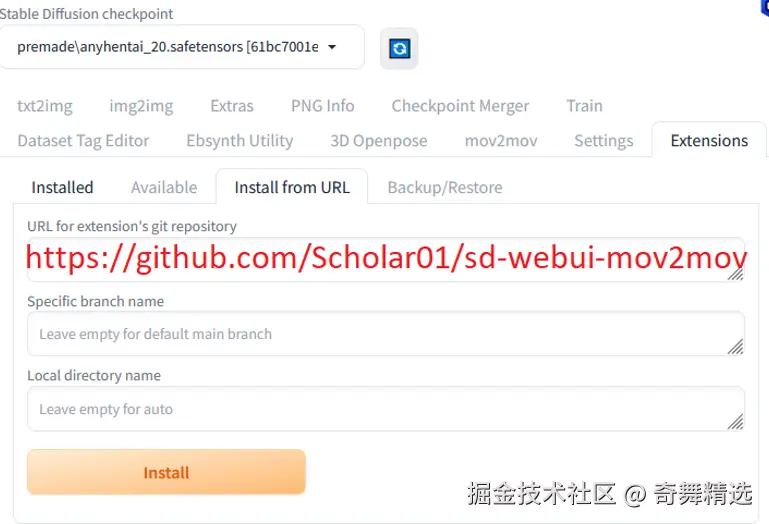The image size is (769, 524).
Task: Click the orange Install button
Action: tap(166, 472)
